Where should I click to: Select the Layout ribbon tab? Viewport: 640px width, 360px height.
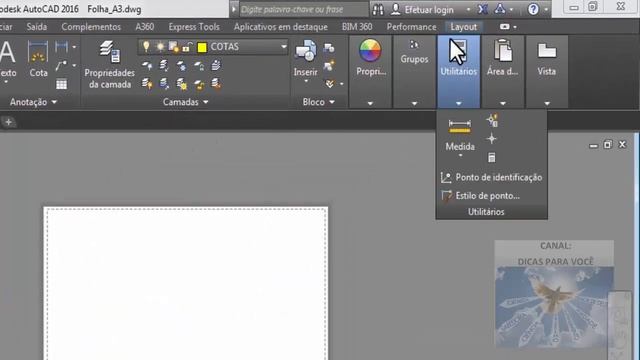pyautogui.click(x=464, y=27)
